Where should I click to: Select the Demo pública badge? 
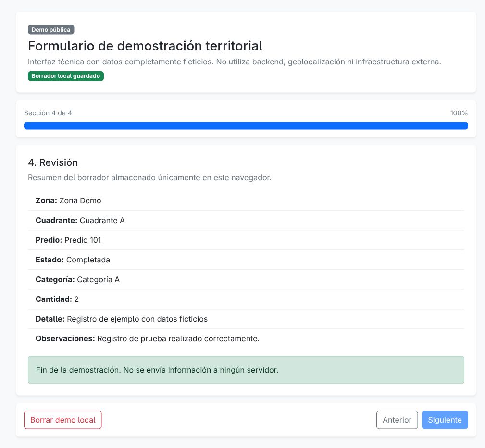tap(51, 30)
